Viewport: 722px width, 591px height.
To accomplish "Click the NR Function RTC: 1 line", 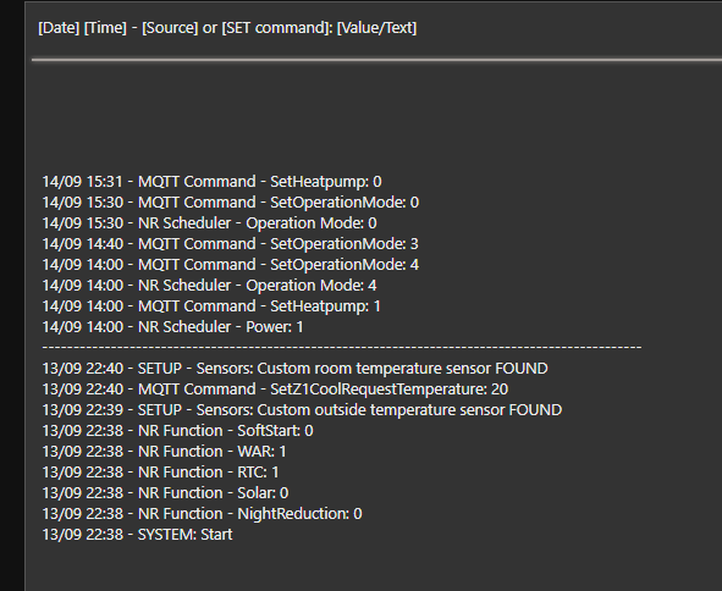I will 160,472.
